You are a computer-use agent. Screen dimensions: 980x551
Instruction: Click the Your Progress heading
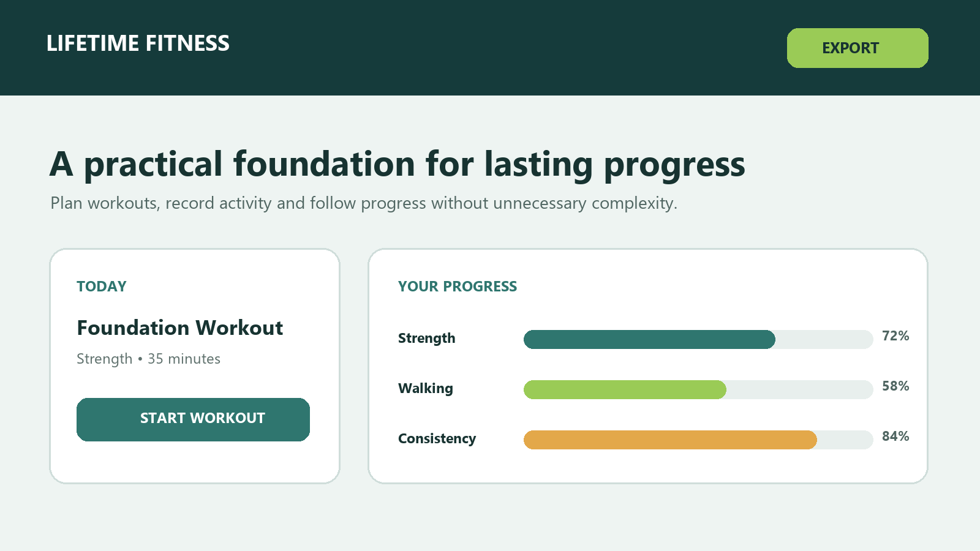point(458,287)
